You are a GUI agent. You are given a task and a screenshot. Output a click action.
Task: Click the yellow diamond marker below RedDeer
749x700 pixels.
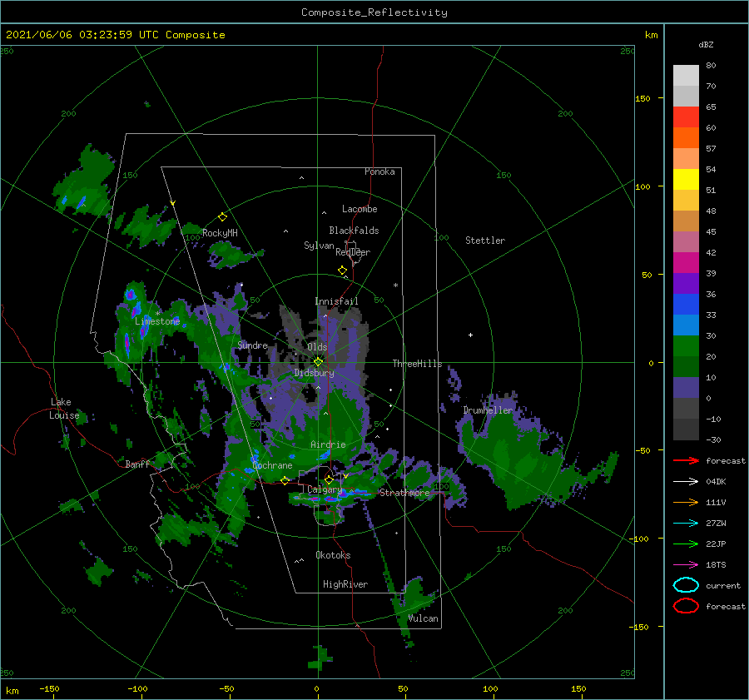343,271
